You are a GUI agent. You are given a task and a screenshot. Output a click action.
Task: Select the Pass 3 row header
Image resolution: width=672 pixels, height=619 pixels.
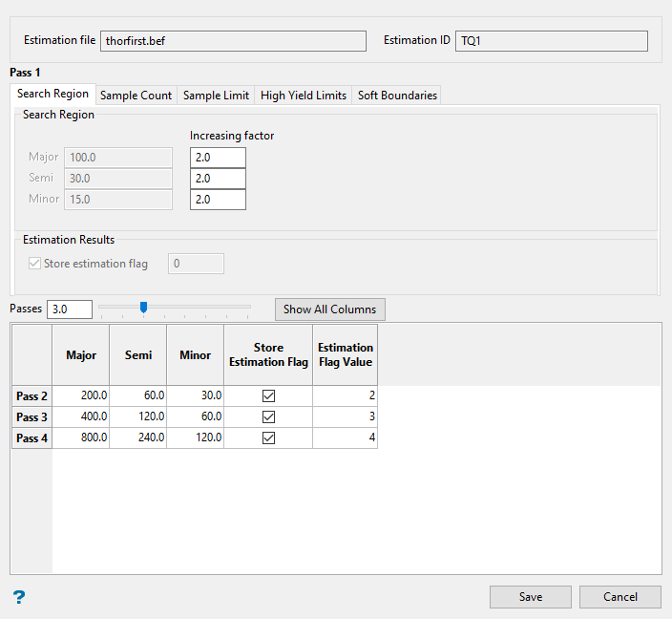tap(31, 416)
